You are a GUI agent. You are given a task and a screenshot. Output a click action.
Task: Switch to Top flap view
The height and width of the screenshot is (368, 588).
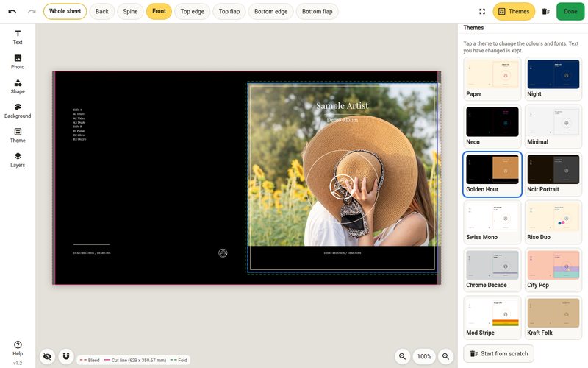coord(229,11)
